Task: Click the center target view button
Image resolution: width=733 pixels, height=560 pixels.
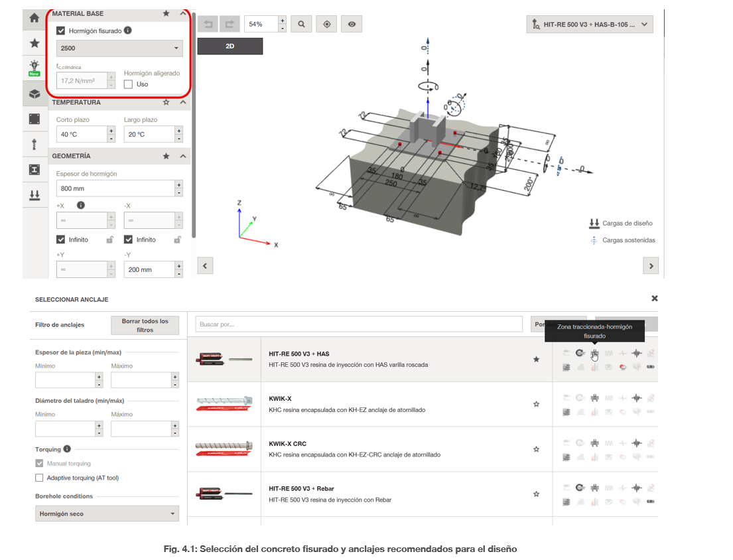Action: (327, 25)
